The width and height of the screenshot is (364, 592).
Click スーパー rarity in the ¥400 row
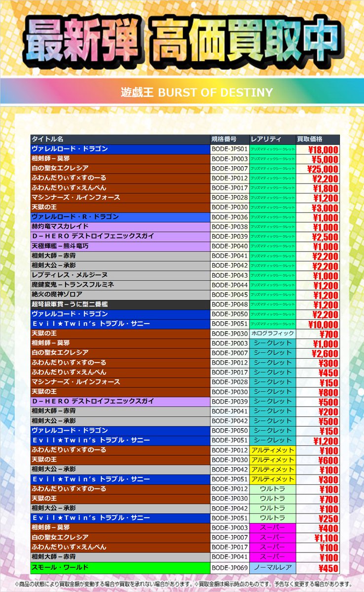point(272,528)
